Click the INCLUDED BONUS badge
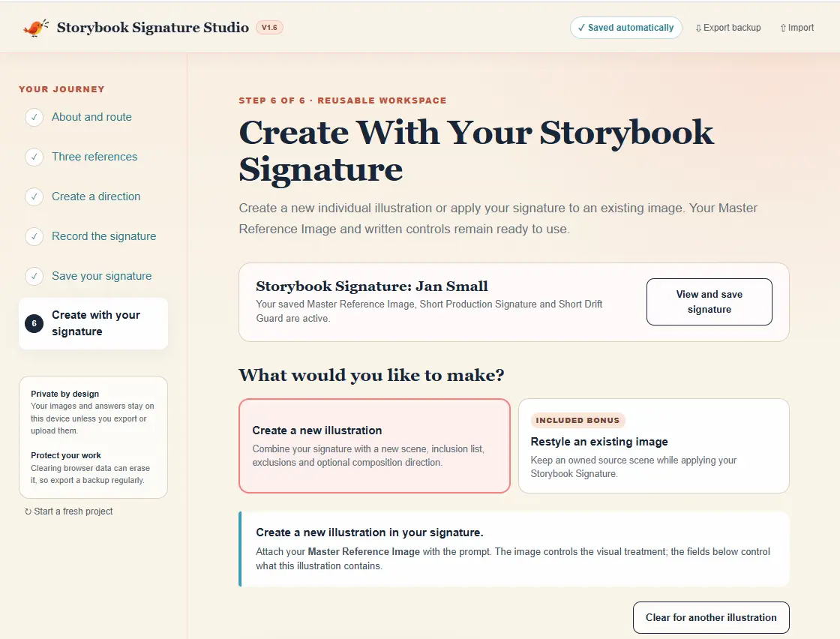The width and height of the screenshot is (840, 639). tap(577, 421)
